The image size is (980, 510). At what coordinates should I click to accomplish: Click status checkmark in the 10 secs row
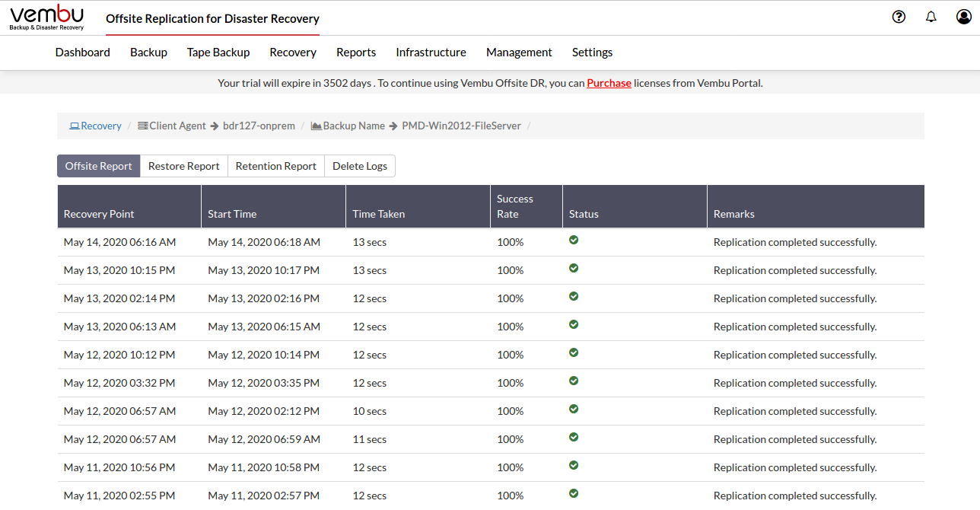pos(574,409)
